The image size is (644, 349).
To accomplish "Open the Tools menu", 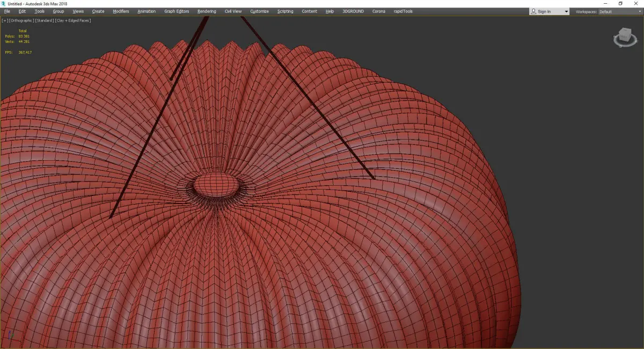I will (x=40, y=11).
